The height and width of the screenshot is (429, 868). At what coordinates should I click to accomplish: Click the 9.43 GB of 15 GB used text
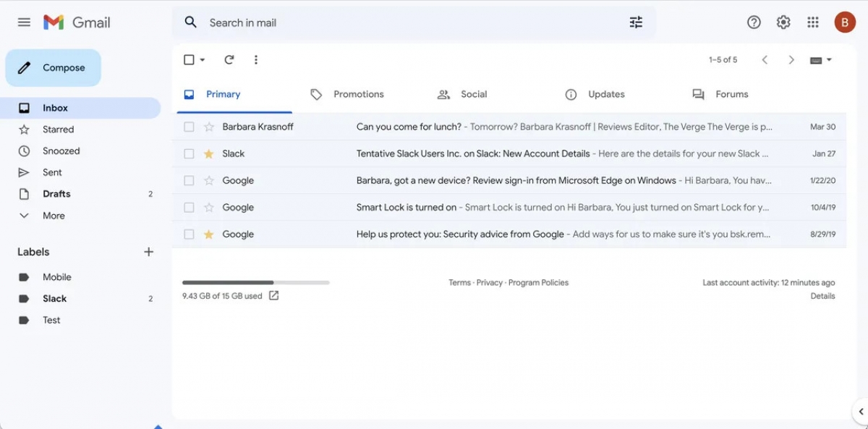(222, 296)
